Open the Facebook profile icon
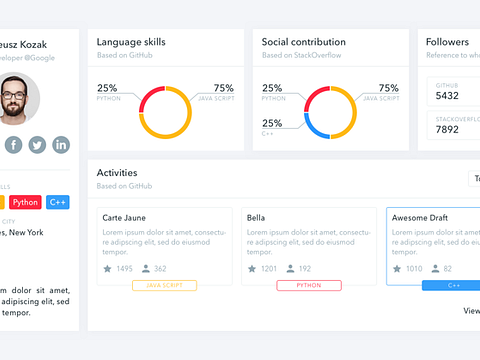The image size is (480, 360). [x=14, y=145]
